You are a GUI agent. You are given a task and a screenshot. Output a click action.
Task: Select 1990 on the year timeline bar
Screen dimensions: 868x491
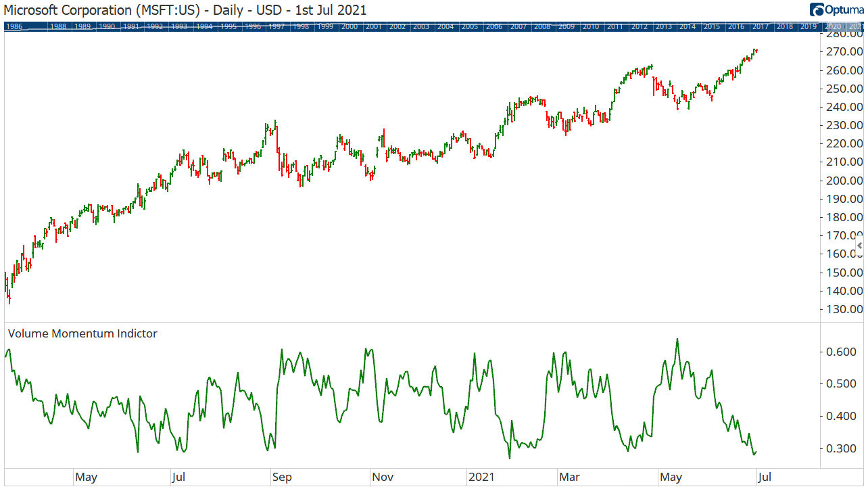pyautogui.click(x=107, y=26)
